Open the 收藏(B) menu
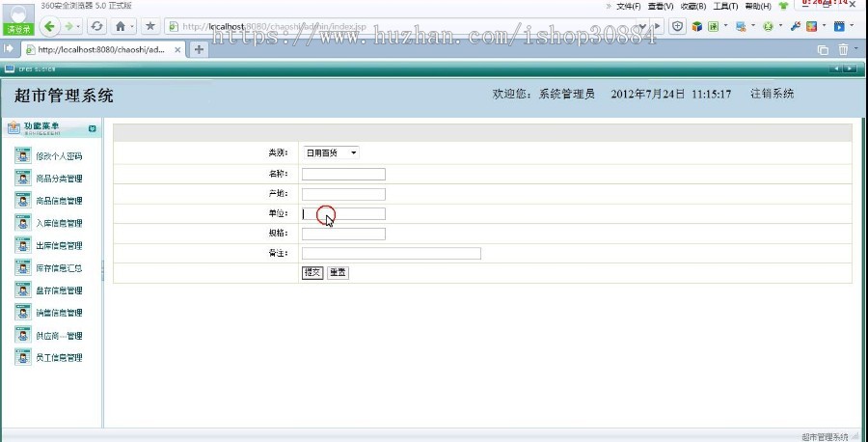 [693, 7]
